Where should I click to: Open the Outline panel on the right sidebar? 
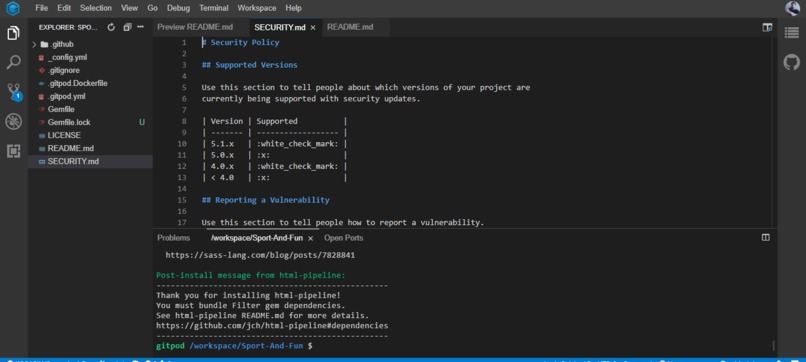[792, 33]
